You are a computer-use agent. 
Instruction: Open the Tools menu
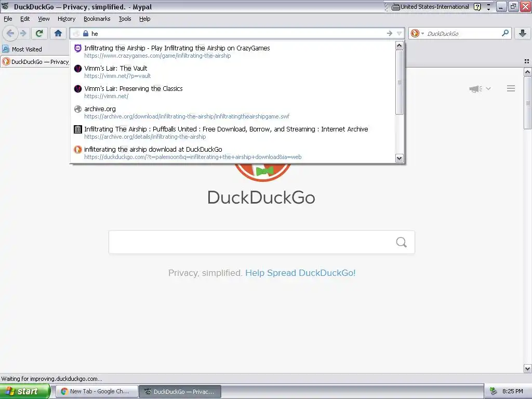coord(125,19)
